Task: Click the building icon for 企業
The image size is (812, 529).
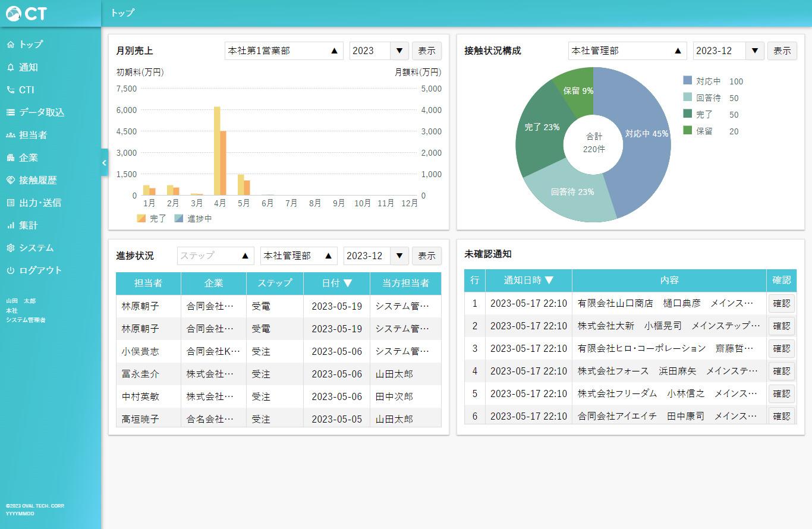Action: [10, 158]
